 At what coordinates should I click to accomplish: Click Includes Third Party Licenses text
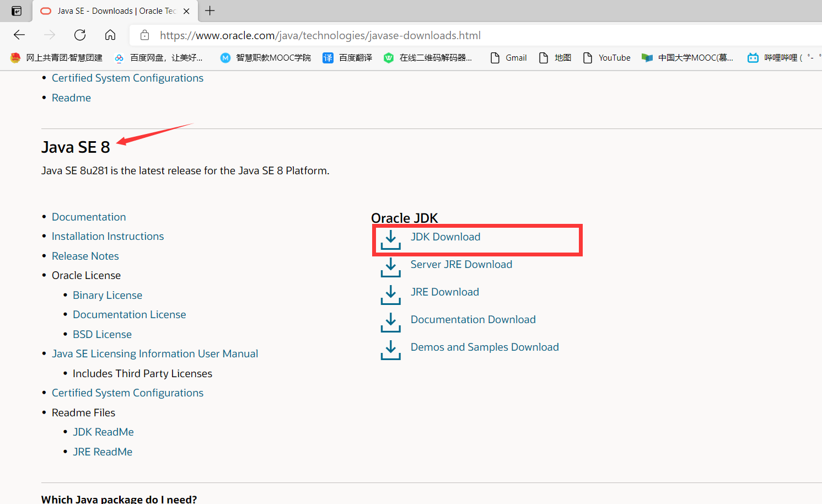tap(142, 373)
